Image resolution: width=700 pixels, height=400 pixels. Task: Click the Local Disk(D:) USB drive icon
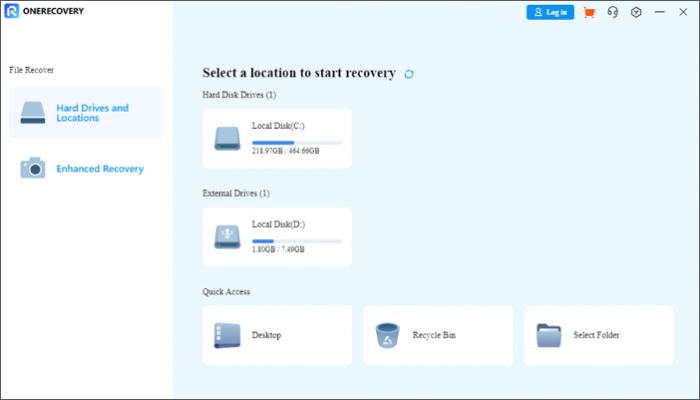227,237
